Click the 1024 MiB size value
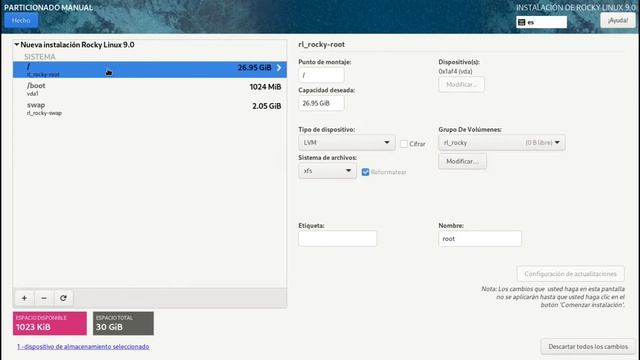 265,87
